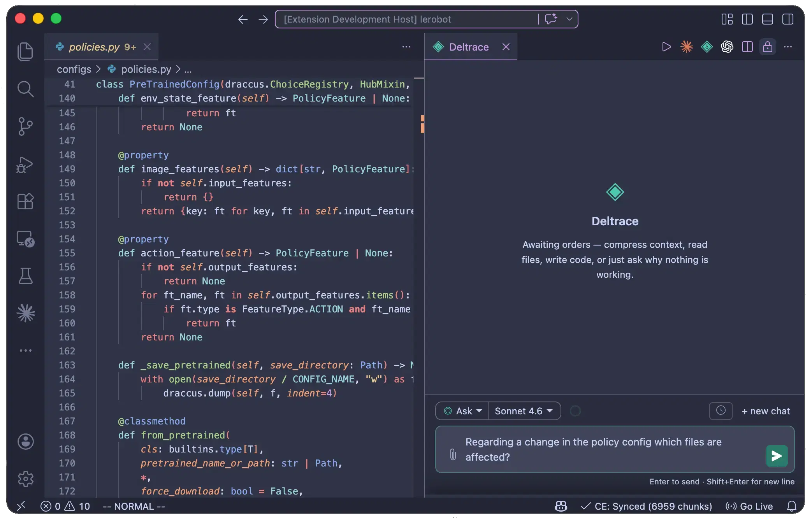This screenshot has width=812, height=519.
Task: Click the Copilot icon in the status bar
Action: 561,506
